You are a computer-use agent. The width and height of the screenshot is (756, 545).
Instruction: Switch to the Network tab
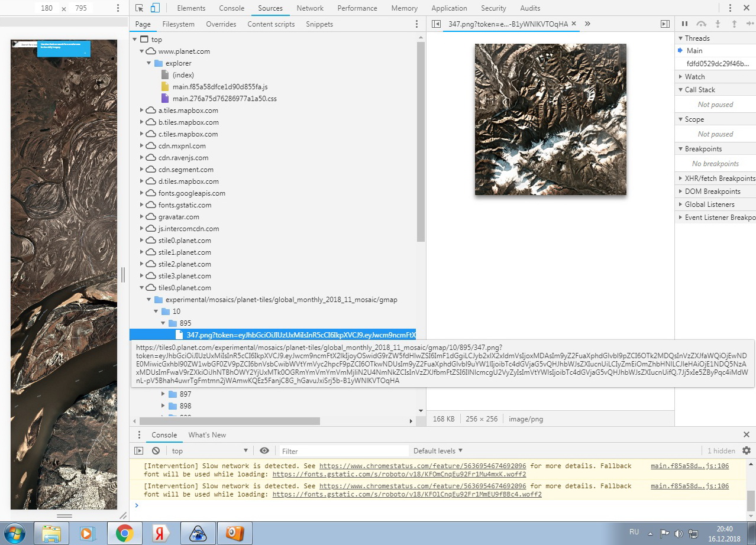[310, 8]
